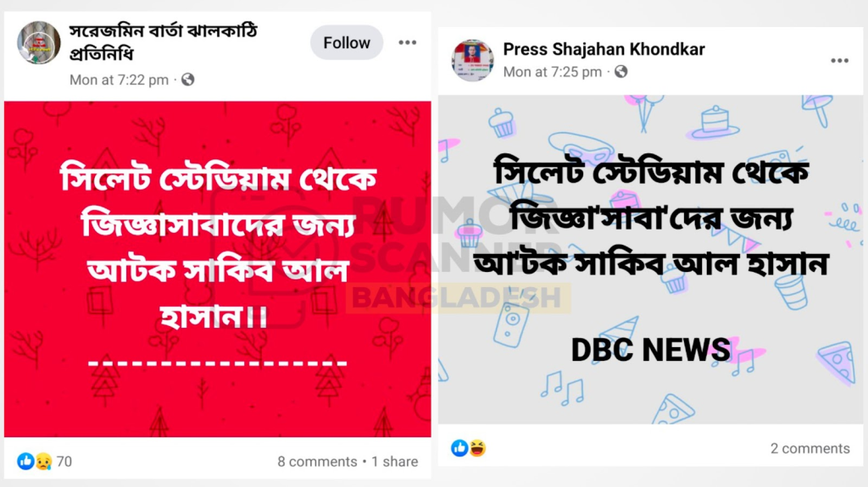
Task: Open the three-dot menu on left post
Action: 408,42
